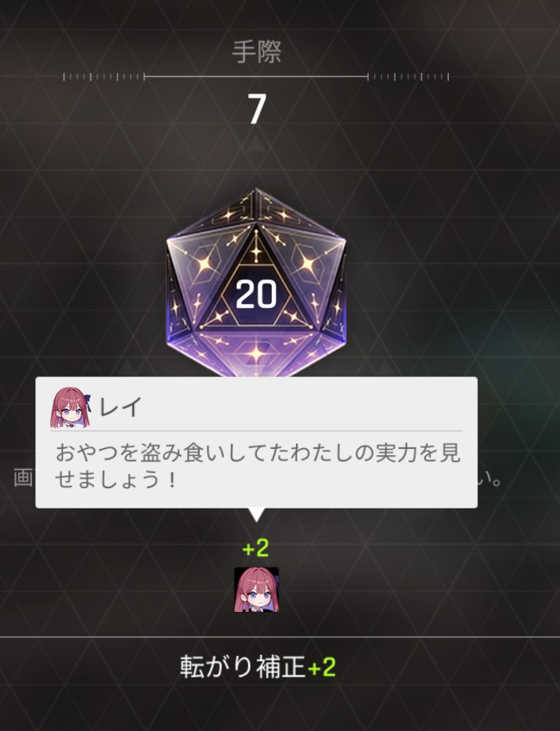The height and width of the screenshot is (731, 560).
Task: Tap the speech bubble pointer tail
Action: (x=256, y=515)
